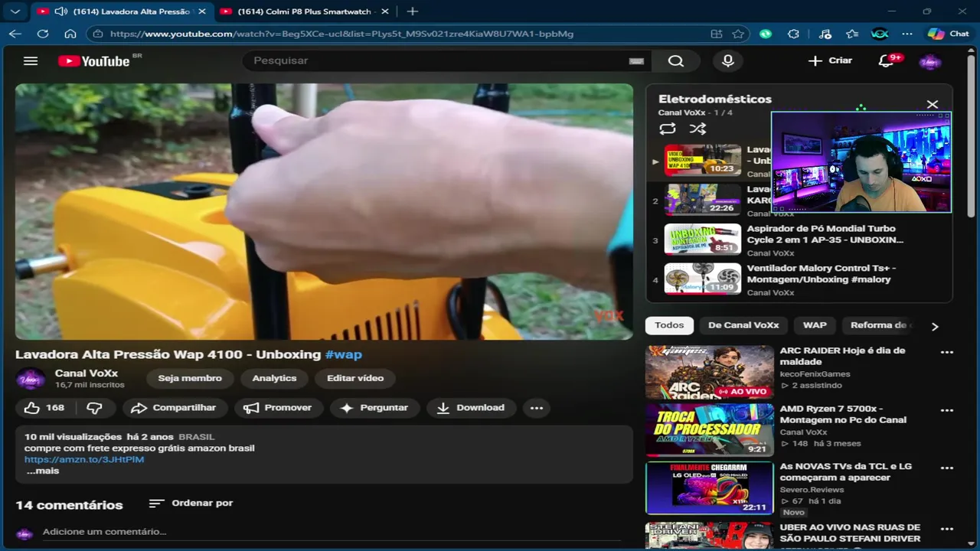Click the Perguntar button

pyautogui.click(x=374, y=408)
